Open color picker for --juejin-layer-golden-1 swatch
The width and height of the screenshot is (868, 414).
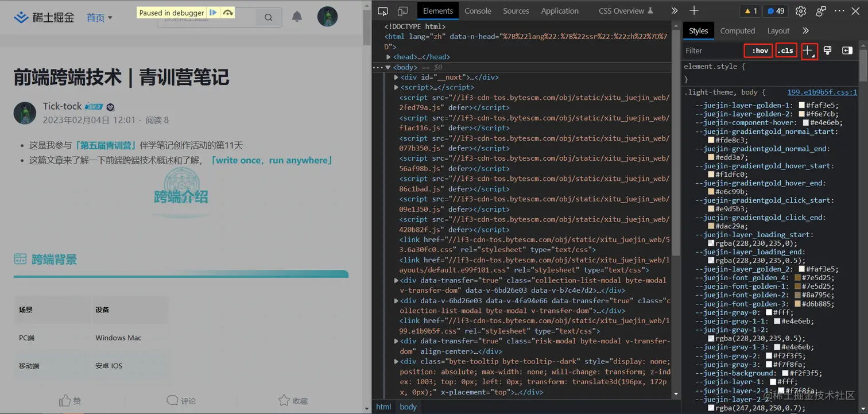(801, 106)
